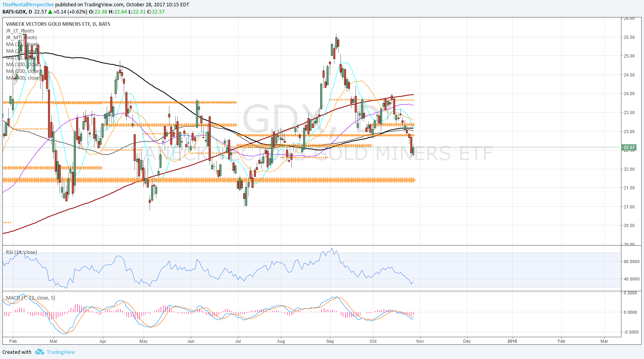Select the RSI (14, close) pane label
The height and width of the screenshot is (359, 644).
point(21,252)
